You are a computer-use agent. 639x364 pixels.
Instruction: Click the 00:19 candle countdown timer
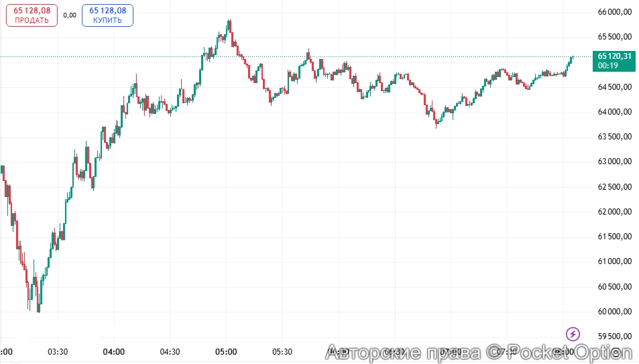coord(608,66)
